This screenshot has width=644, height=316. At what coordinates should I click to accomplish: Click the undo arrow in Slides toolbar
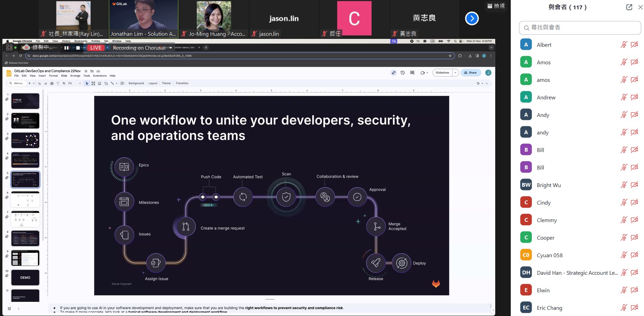tap(40, 83)
